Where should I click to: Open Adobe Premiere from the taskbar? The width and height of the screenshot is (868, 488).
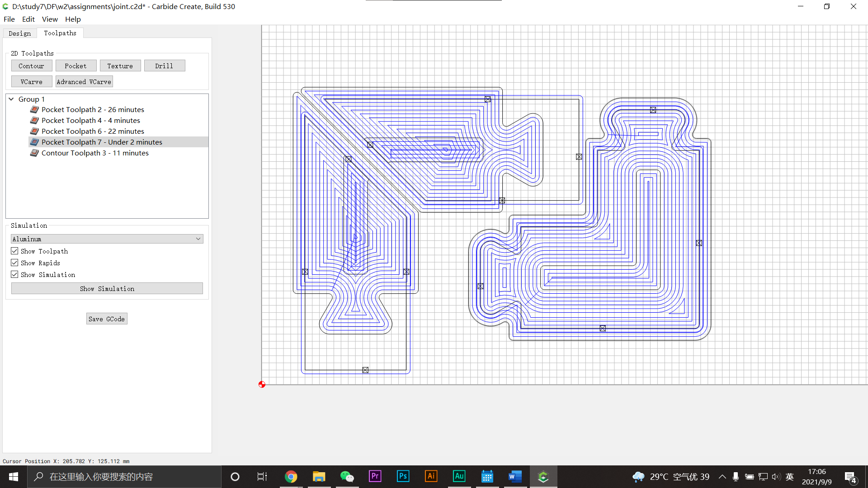(x=375, y=476)
